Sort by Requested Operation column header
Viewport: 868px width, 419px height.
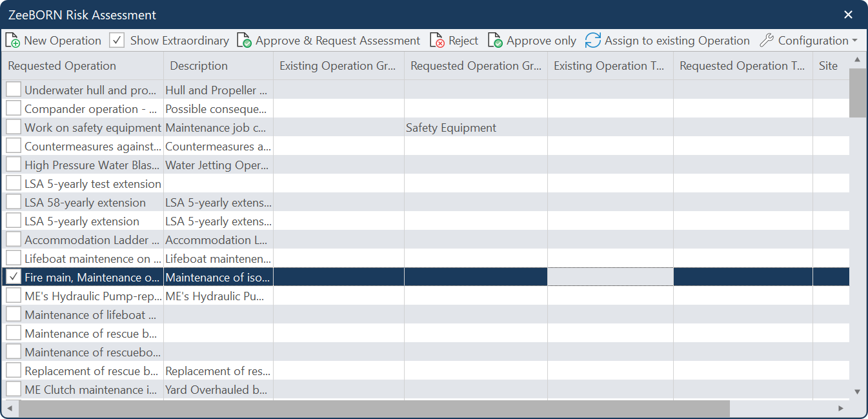[83, 66]
